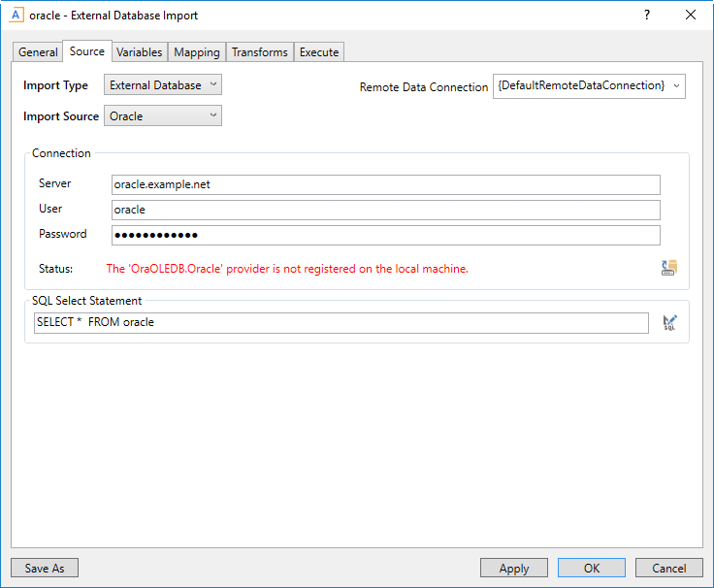Open the SQL statement editor icon
This screenshot has width=714, height=588.
click(x=669, y=322)
